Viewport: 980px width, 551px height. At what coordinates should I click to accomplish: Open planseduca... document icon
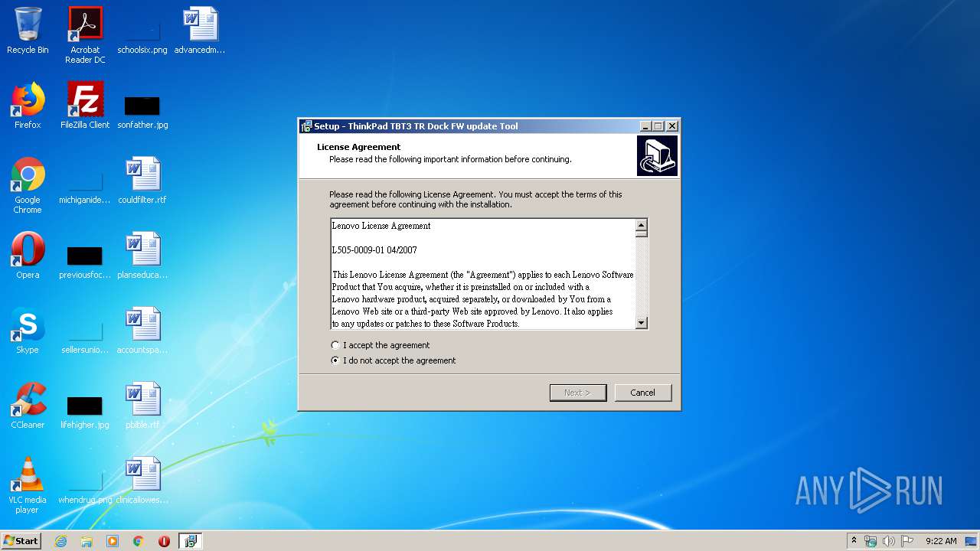[x=142, y=255]
